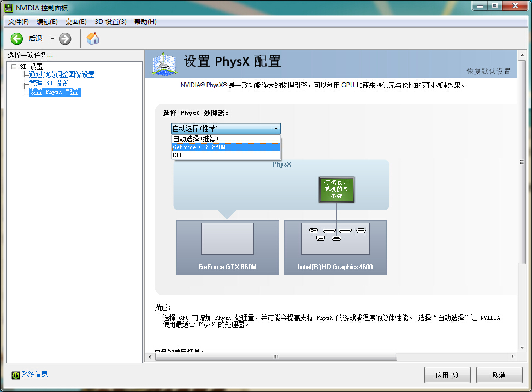The image size is (532, 392).
Task: Click 恢复默认设置 link
Action: 488,71
